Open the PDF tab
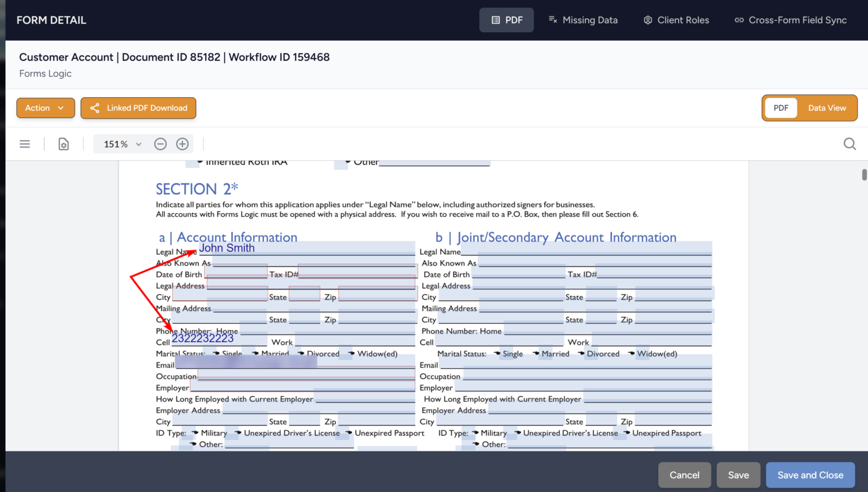The width and height of the screenshot is (868, 492). pyautogui.click(x=506, y=20)
